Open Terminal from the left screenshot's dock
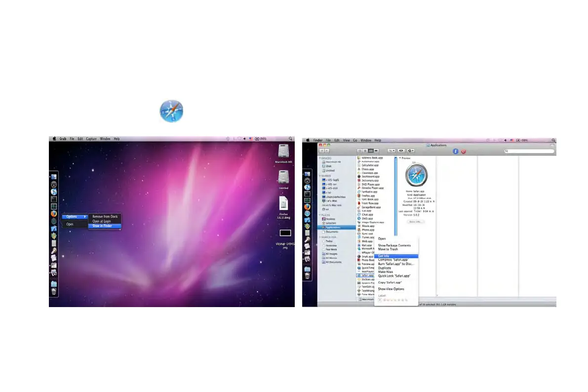 [54, 199]
